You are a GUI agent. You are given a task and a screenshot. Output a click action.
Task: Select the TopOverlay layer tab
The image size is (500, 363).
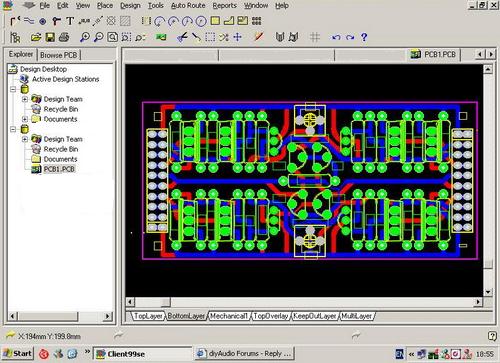271,316
